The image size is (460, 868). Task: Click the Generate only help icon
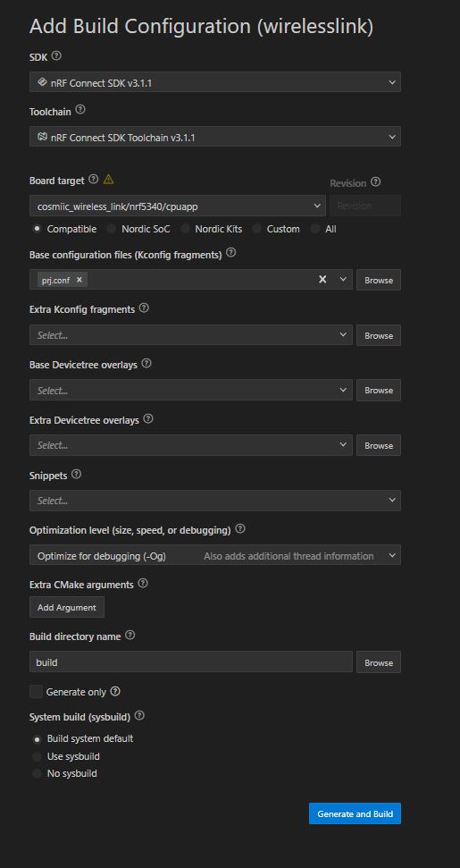115,691
